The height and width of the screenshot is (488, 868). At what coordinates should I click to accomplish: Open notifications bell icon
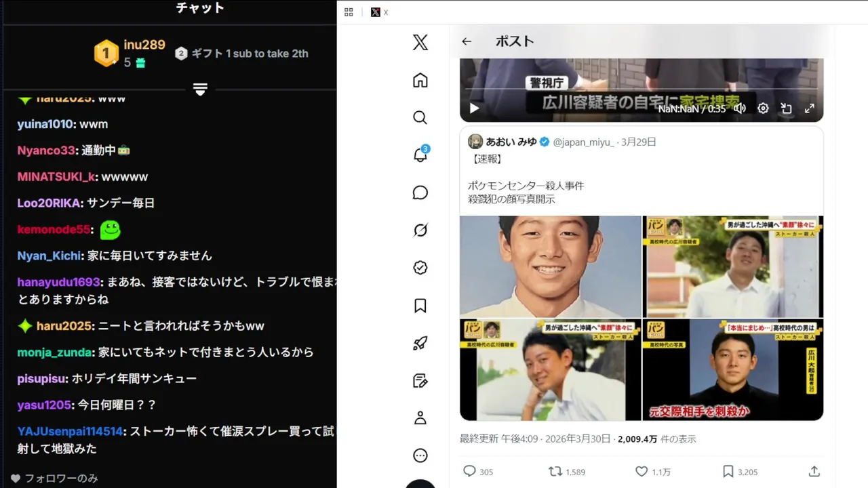[x=420, y=155]
